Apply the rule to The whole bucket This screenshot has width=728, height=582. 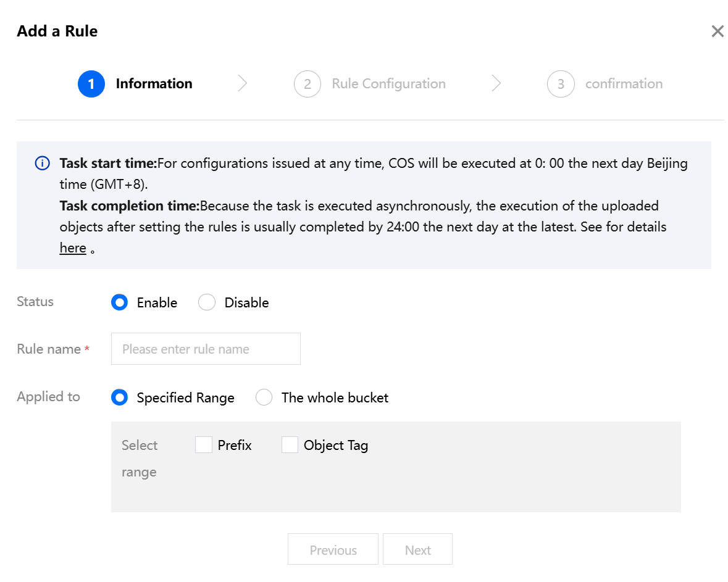264,397
